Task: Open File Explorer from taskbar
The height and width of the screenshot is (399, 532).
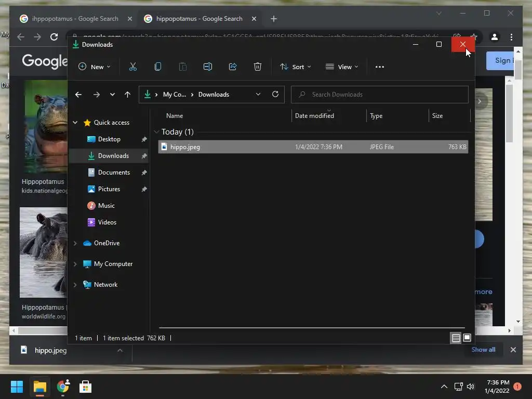Action: coord(39,387)
